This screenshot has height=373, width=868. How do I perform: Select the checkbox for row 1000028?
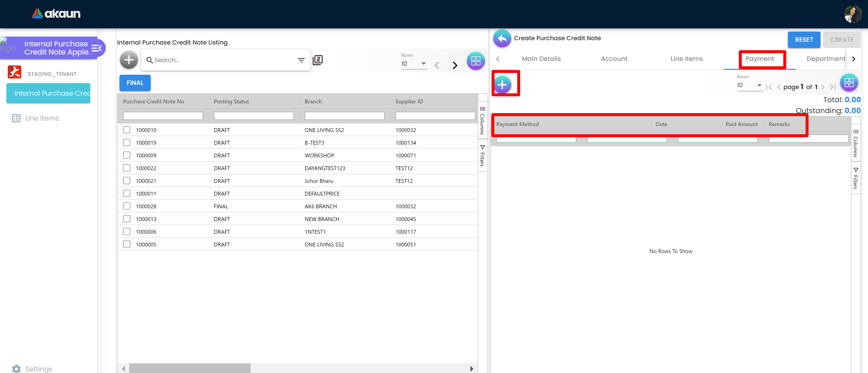click(127, 206)
